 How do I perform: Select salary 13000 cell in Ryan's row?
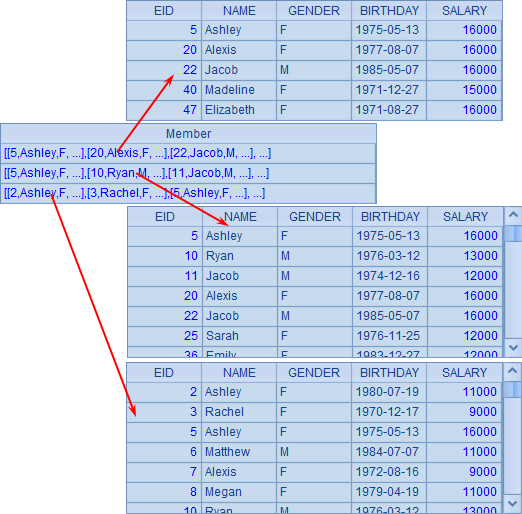(465, 256)
